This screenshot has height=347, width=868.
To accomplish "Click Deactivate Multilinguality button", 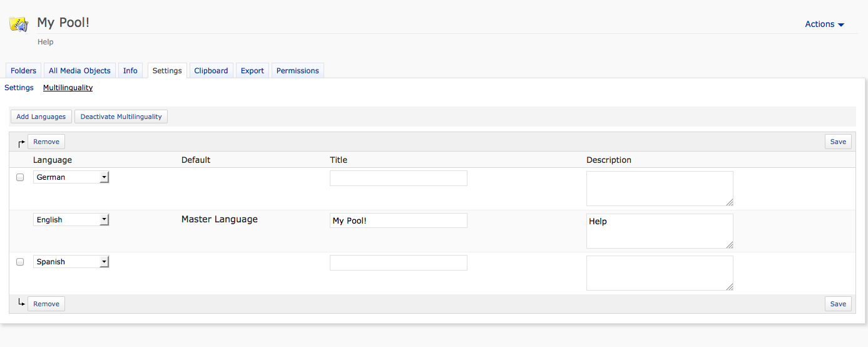I will tap(121, 117).
